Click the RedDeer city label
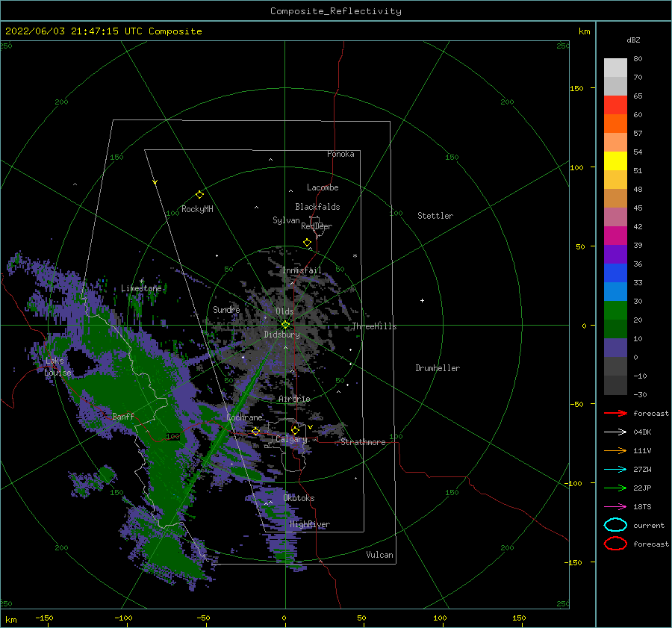 pos(317,226)
